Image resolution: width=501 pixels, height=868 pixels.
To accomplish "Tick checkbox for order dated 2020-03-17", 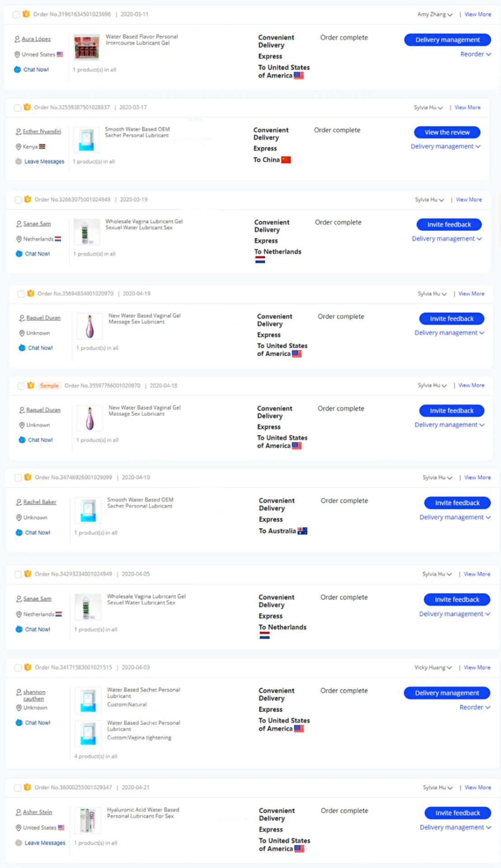I will (x=17, y=108).
